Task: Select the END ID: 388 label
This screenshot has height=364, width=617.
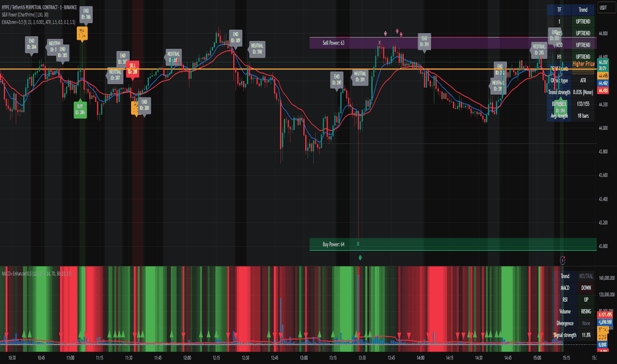Action: pyautogui.click(x=144, y=105)
